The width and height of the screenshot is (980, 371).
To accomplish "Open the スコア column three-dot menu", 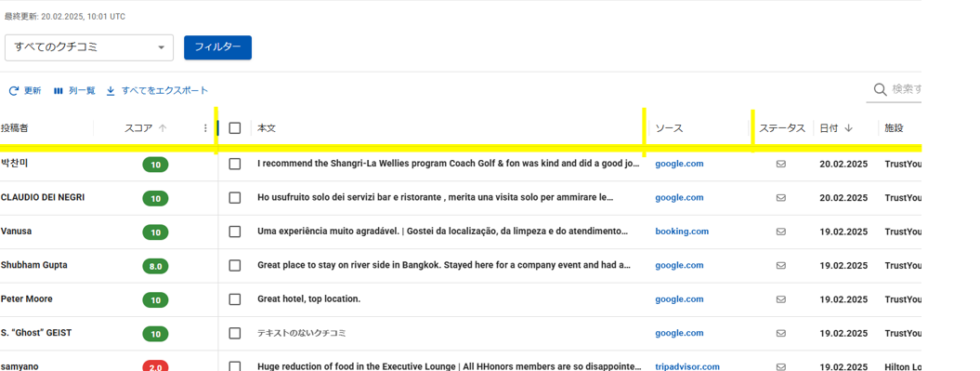I will [205, 128].
